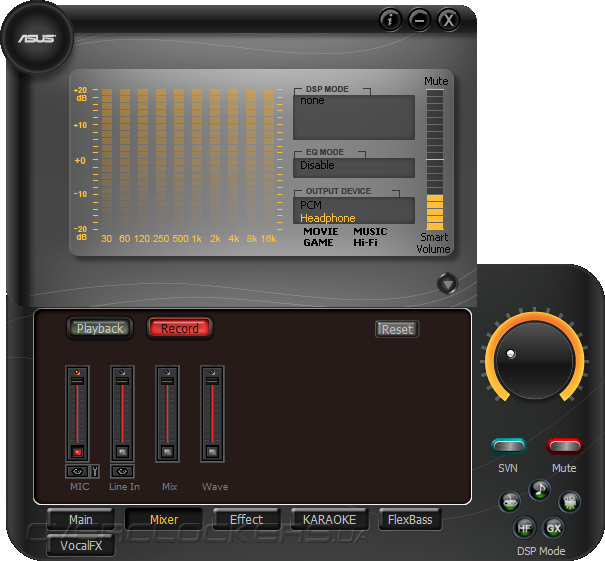The image size is (605, 561).
Task: Show the Record mixer channels
Action: pyautogui.click(x=180, y=328)
